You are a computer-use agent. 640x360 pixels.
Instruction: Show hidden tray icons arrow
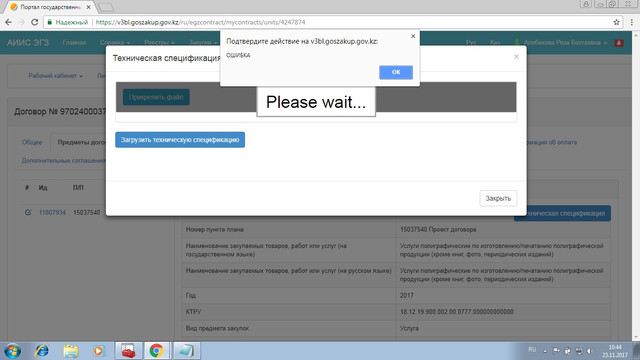click(545, 351)
